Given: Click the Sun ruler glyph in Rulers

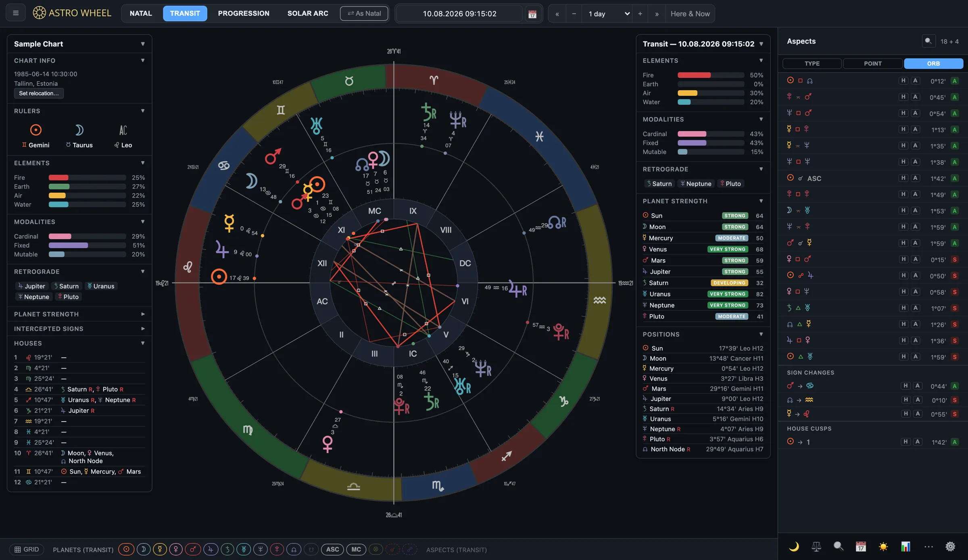Looking at the screenshot, I should pyautogui.click(x=36, y=130).
